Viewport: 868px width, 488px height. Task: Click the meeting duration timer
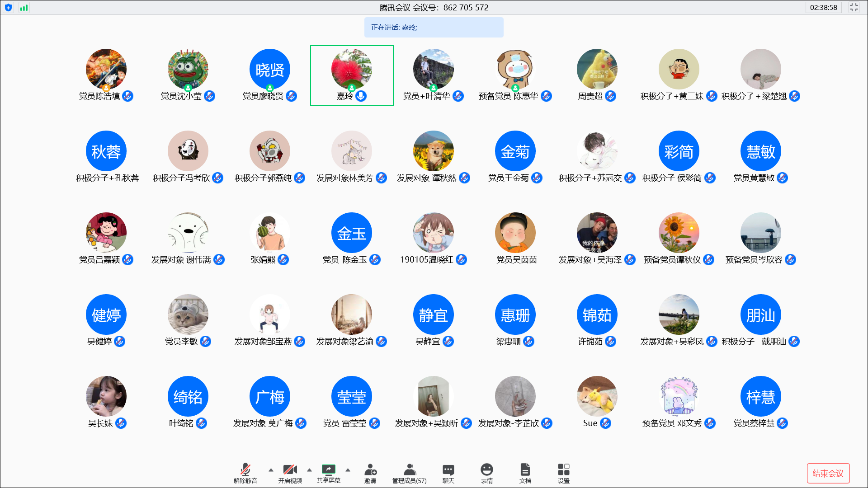point(823,7)
